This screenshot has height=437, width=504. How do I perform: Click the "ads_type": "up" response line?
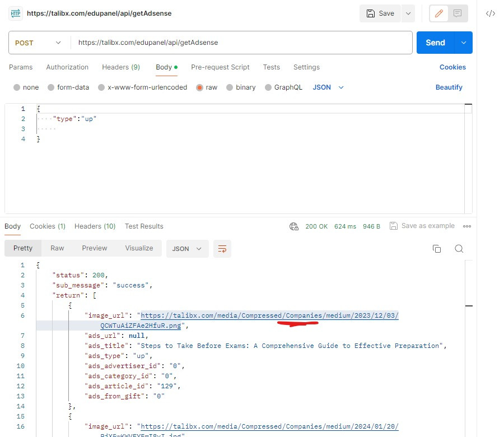tap(118, 356)
